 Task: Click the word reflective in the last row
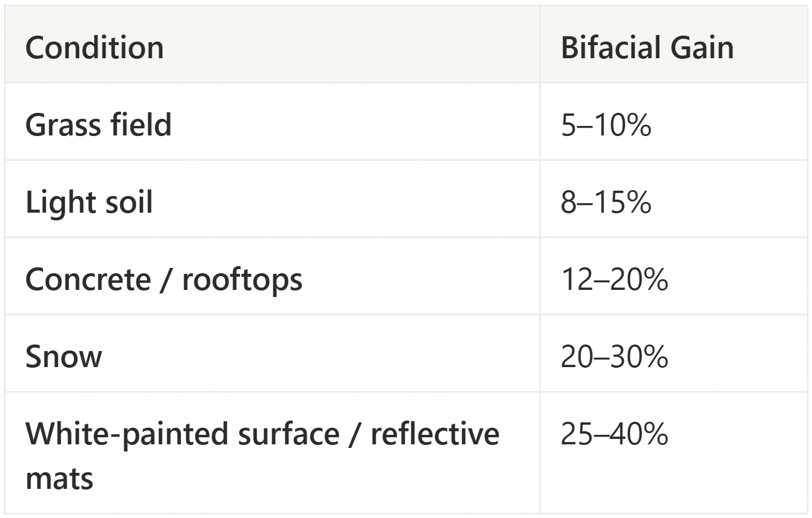435,434
